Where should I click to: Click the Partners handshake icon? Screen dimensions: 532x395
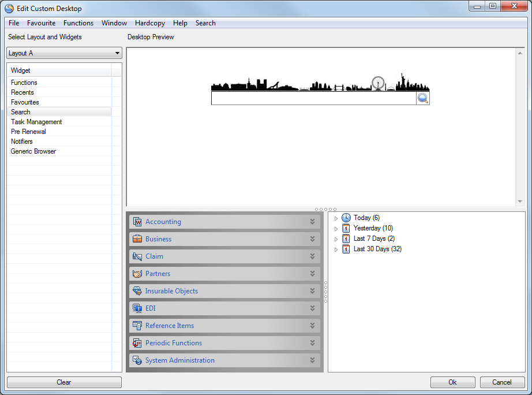pos(137,273)
